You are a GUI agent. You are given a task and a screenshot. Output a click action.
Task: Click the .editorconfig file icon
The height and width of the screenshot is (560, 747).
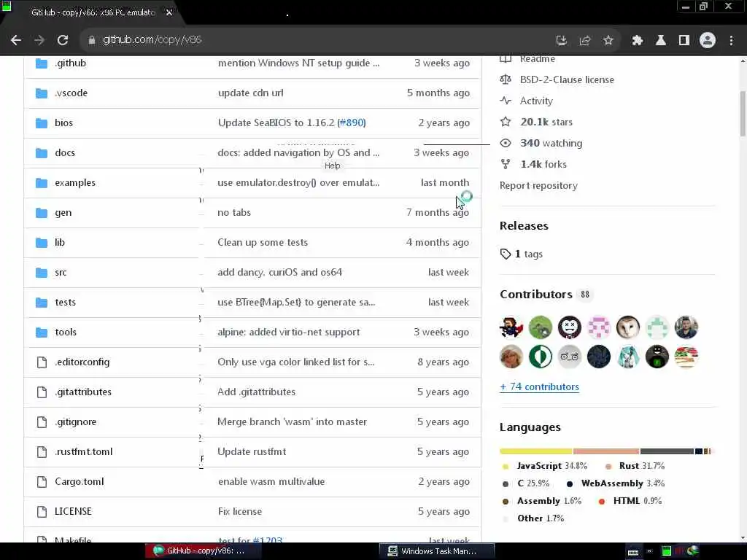click(x=42, y=362)
